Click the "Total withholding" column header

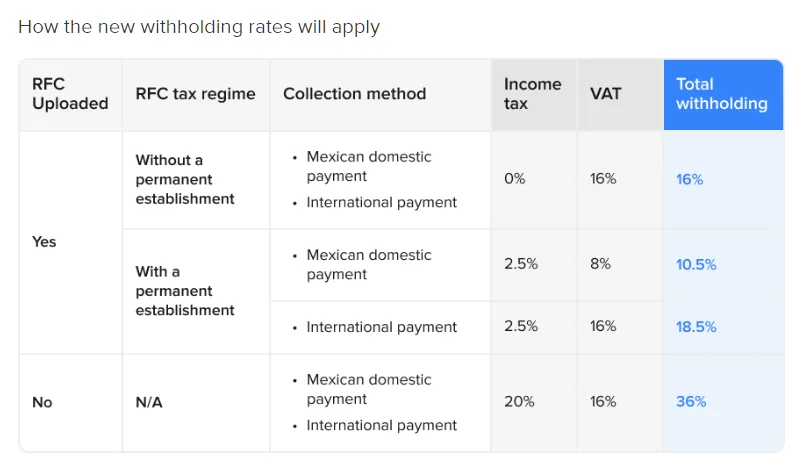point(722,94)
